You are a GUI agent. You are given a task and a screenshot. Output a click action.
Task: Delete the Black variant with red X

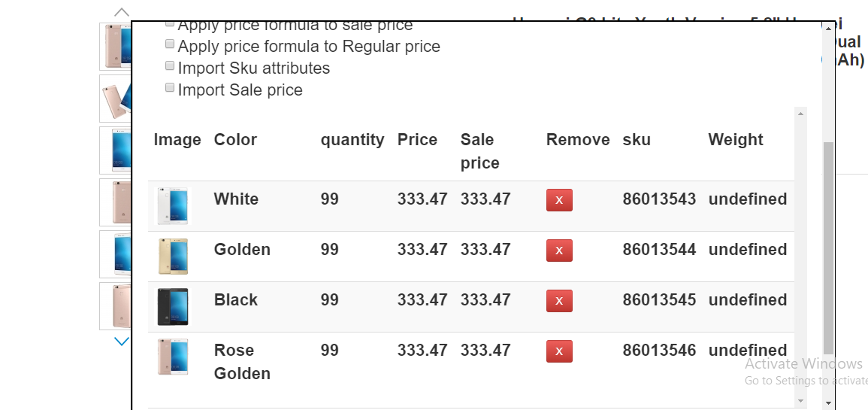tap(558, 301)
